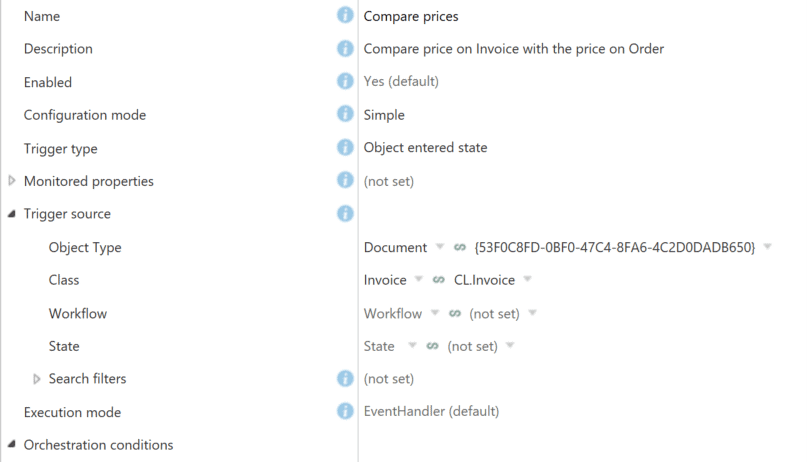The width and height of the screenshot is (807, 462).
Task: Edit the Compare prices name field
Action: 411,16
